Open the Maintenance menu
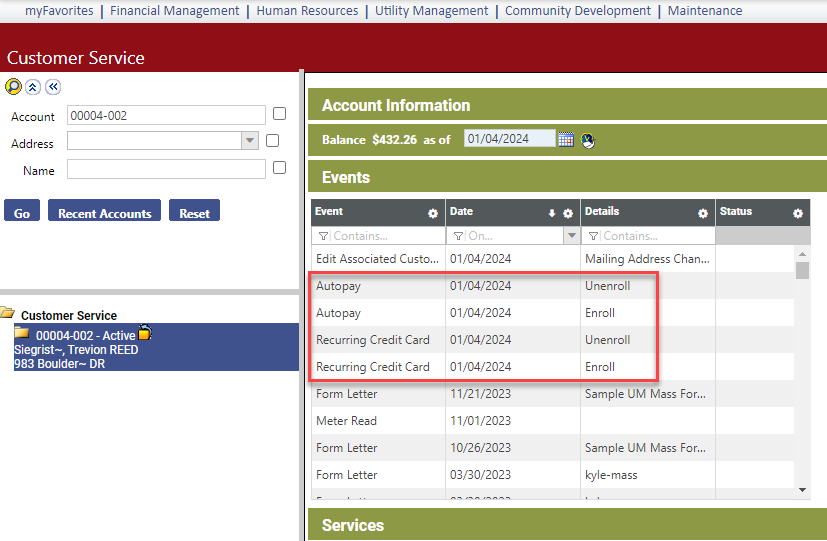The width and height of the screenshot is (827, 541). (705, 11)
